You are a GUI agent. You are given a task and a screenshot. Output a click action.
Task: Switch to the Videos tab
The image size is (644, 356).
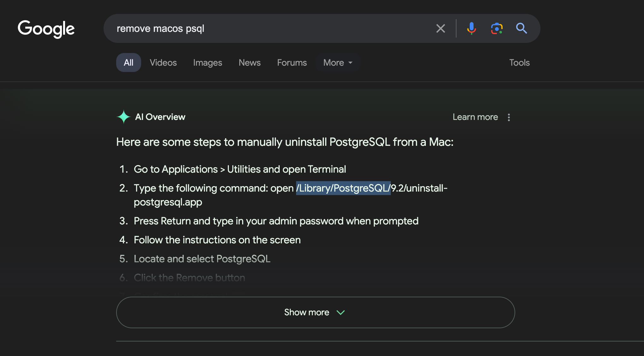[163, 62]
